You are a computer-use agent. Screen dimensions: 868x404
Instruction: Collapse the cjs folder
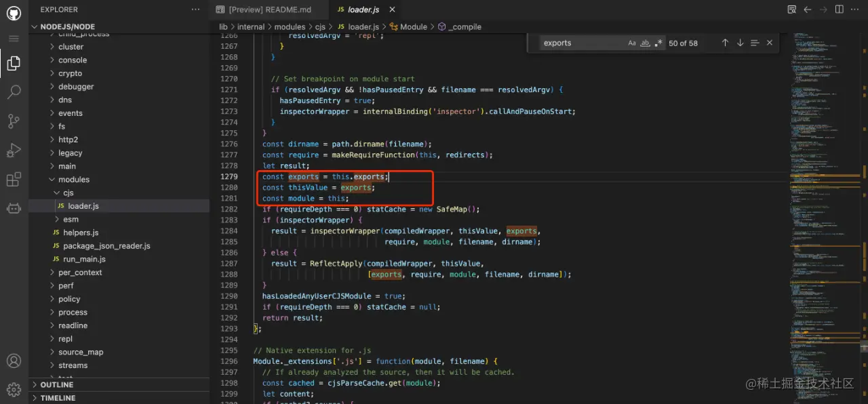(x=119, y=193)
